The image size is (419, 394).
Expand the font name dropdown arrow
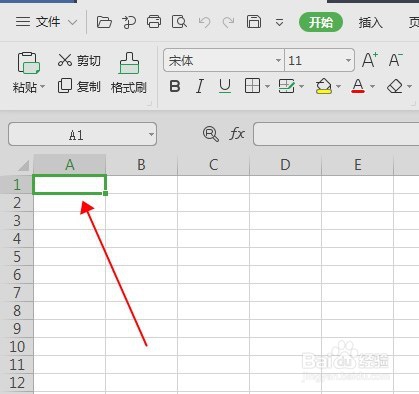(279, 61)
